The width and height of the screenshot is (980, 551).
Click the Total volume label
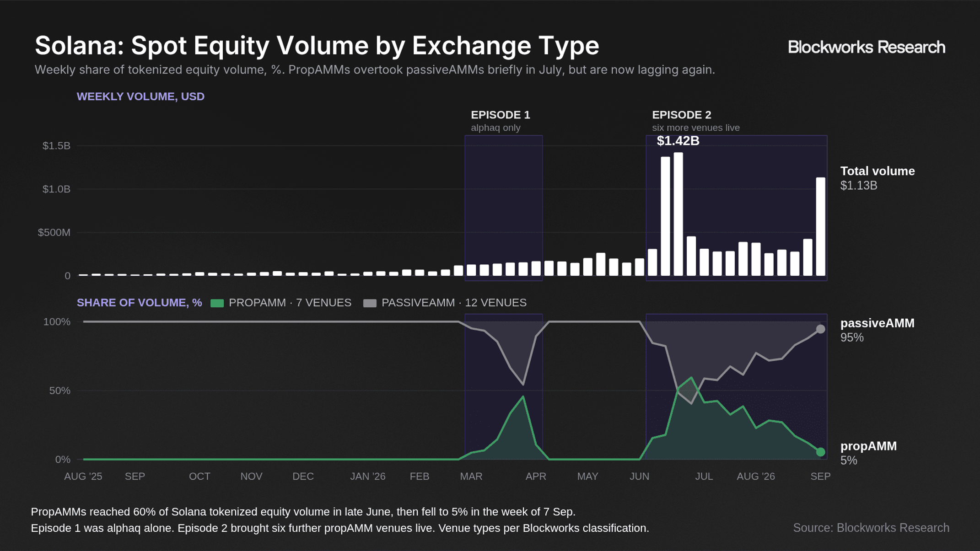(x=878, y=171)
